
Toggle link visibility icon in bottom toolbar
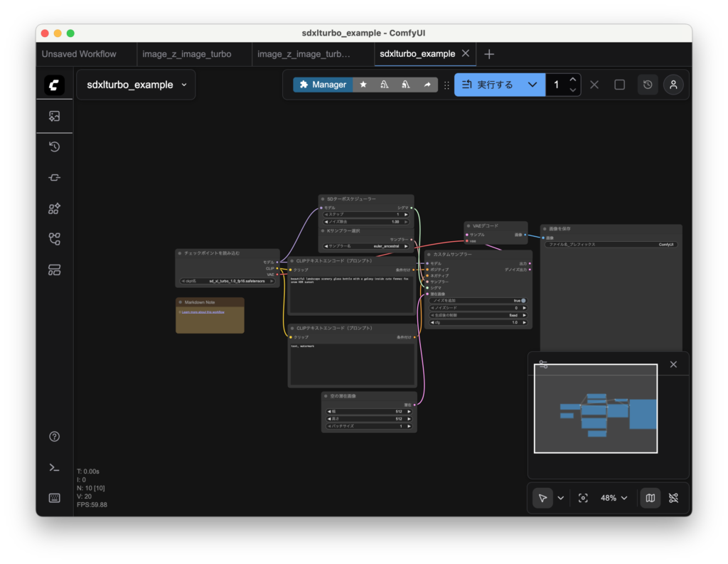click(673, 498)
